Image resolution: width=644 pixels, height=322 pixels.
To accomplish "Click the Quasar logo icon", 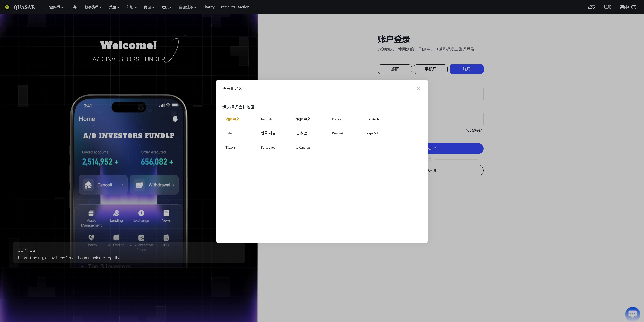I will 7,7.
